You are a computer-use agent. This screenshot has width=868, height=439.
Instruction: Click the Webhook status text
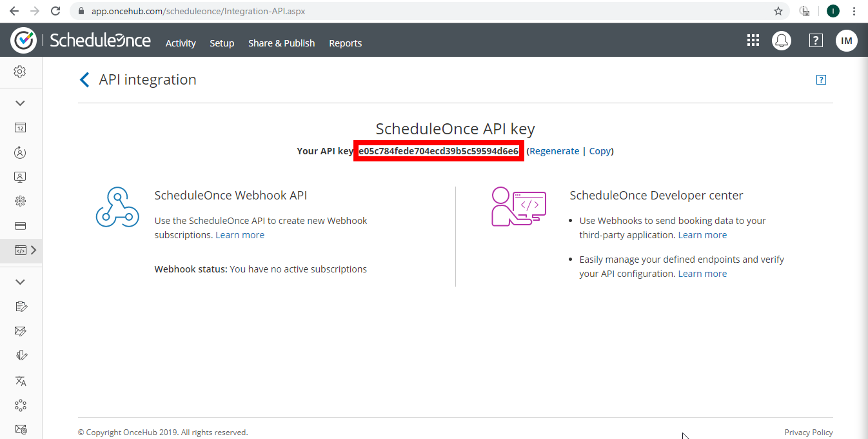coord(261,269)
